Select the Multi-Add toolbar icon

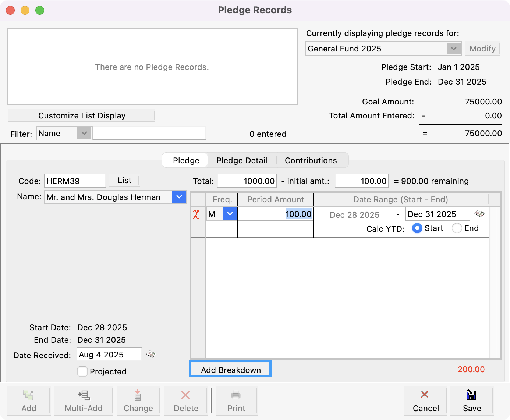coord(84,401)
